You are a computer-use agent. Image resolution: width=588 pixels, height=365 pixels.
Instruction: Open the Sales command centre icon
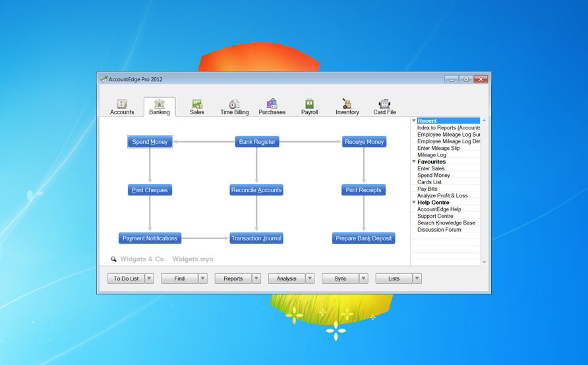coord(197,104)
